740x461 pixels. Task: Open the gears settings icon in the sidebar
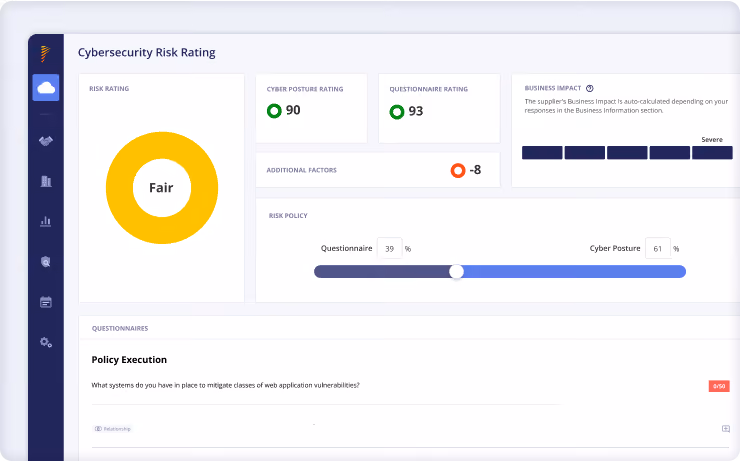click(46, 343)
